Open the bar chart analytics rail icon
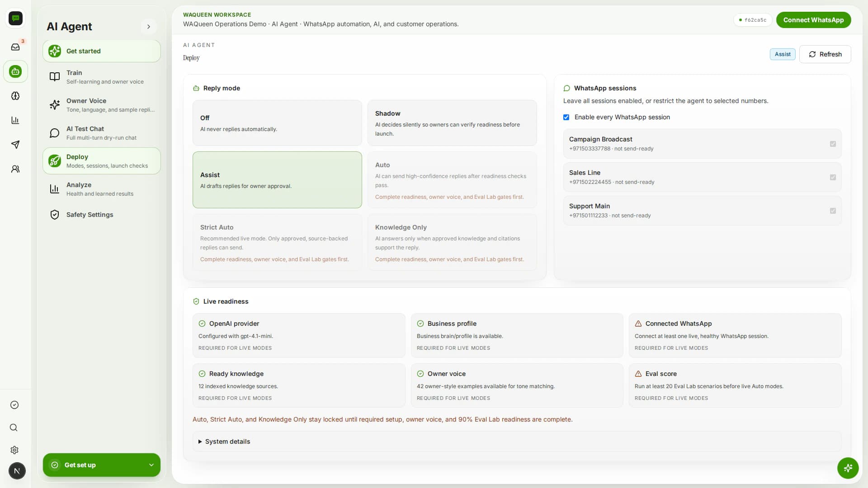Image resolution: width=868 pixels, height=488 pixels. pos(15,120)
